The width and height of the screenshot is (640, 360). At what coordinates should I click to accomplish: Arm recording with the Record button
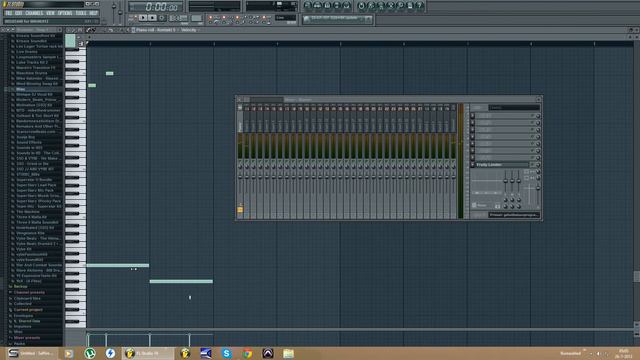162,18
